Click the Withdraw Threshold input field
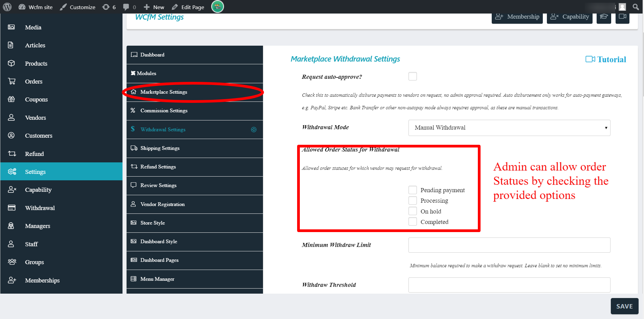Viewport: 644px width, 319px height. click(x=509, y=285)
